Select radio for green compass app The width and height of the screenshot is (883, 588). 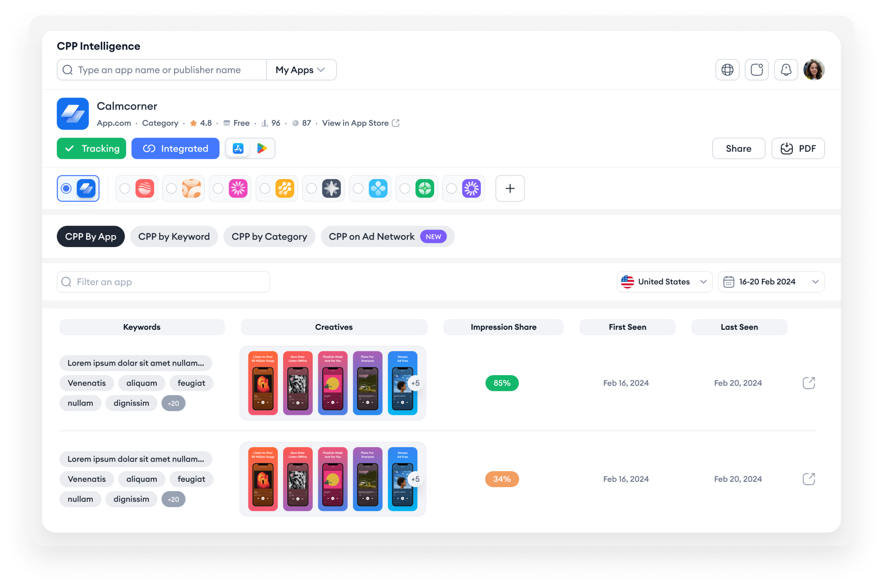click(405, 188)
